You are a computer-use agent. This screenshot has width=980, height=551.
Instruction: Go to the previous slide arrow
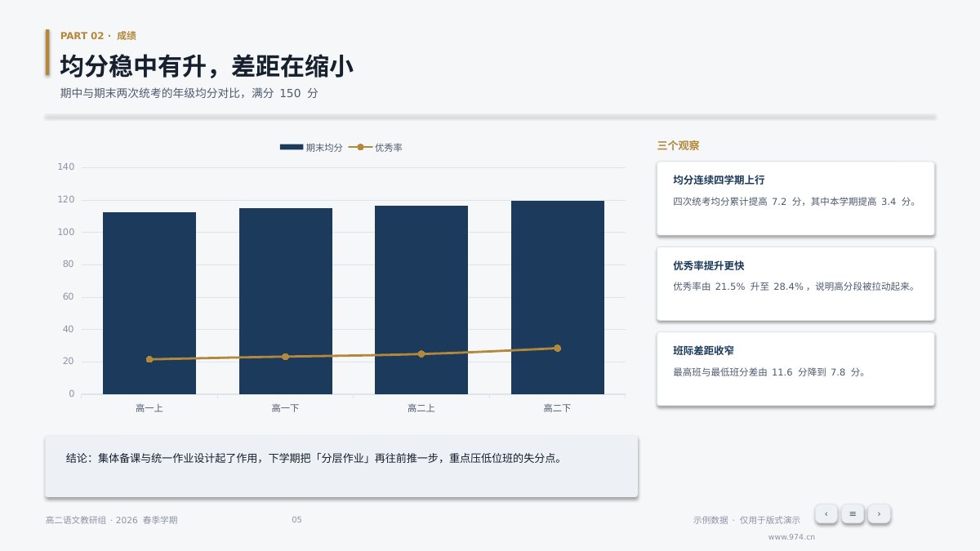point(826,513)
